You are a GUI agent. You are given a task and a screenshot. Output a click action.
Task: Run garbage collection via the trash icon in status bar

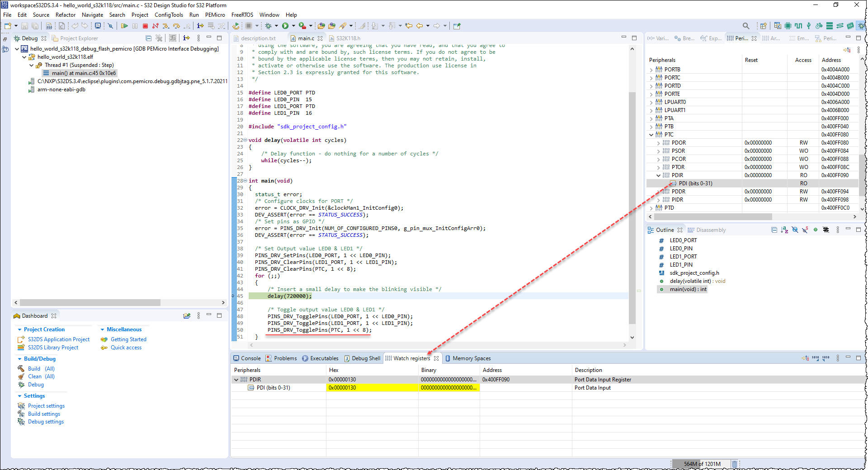(735, 464)
